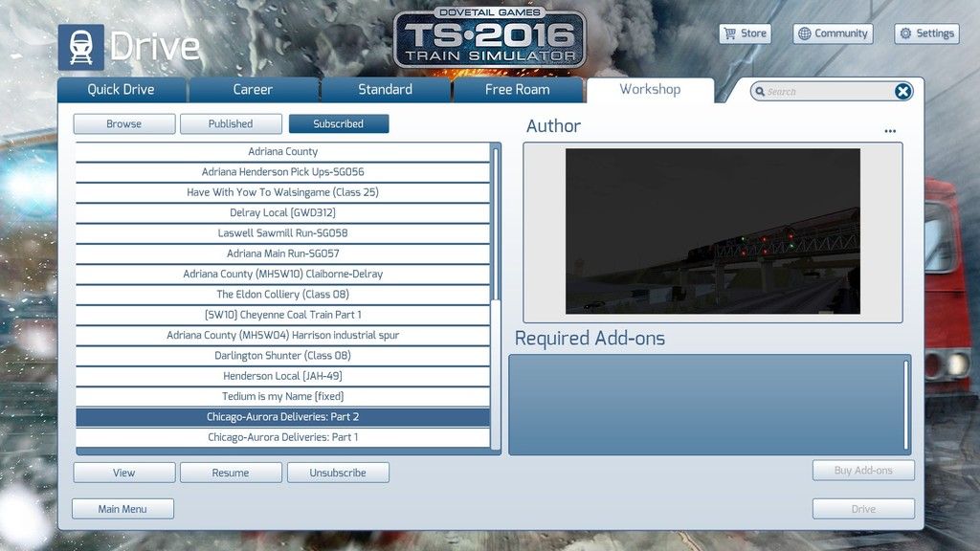The width and height of the screenshot is (980, 551).
Task: Select Chicago-Aurora Deliveries: Part 1 scenario
Action: click(282, 438)
